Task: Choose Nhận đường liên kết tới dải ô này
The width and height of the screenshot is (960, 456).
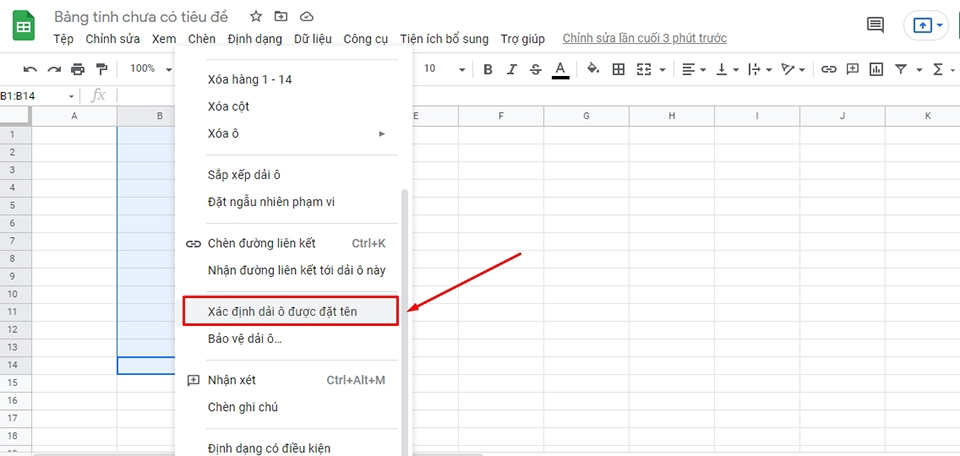Action: click(x=293, y=270)
